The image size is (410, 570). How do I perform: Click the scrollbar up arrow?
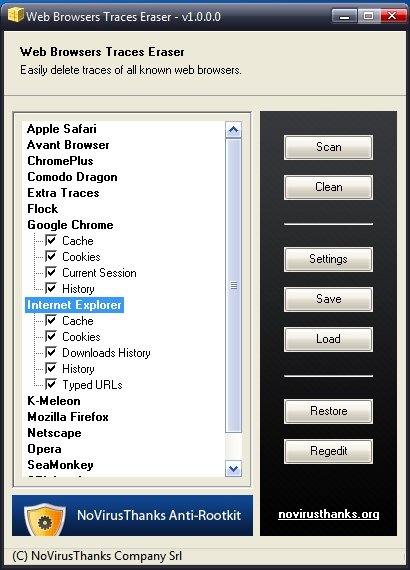tap(233, 129)
